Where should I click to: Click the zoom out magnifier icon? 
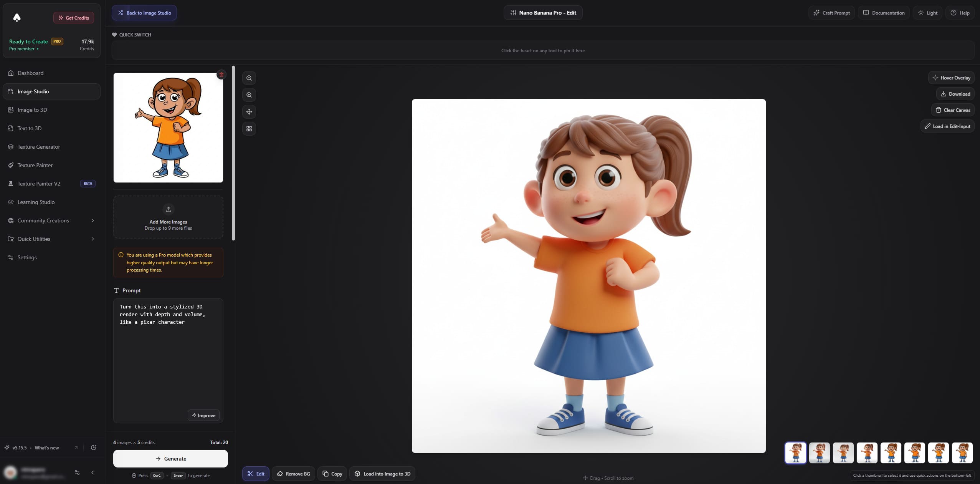[x=249, y=78]
